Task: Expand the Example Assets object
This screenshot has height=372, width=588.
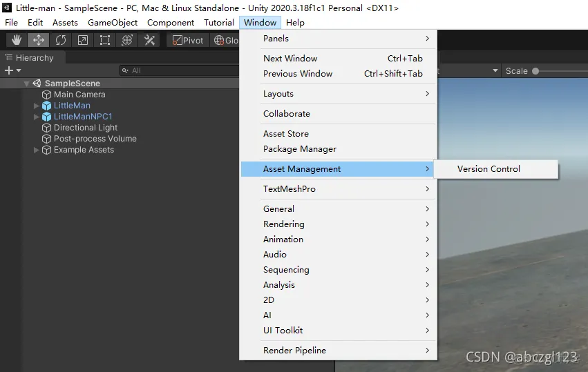Action: click(x=37, y=150)
